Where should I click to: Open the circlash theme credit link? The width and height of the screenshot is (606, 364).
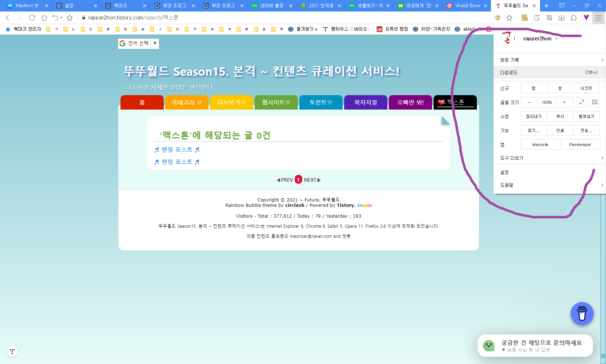point(295,205)
